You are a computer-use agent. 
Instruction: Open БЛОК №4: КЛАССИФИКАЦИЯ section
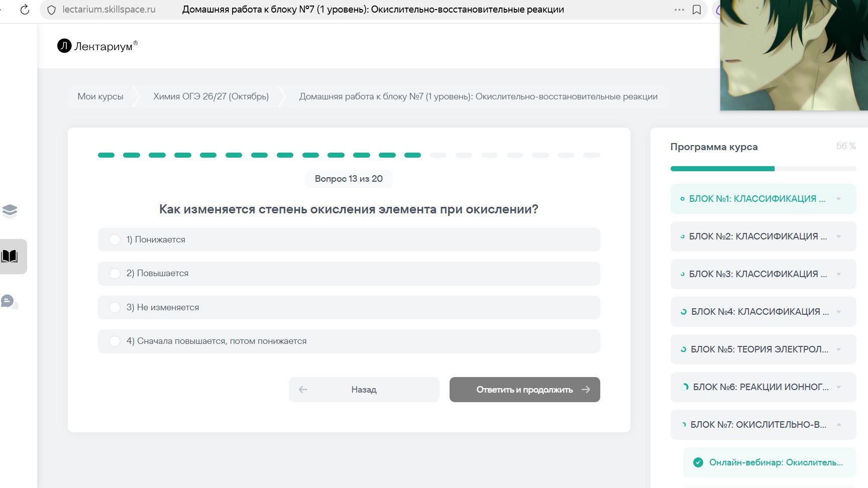763,312
